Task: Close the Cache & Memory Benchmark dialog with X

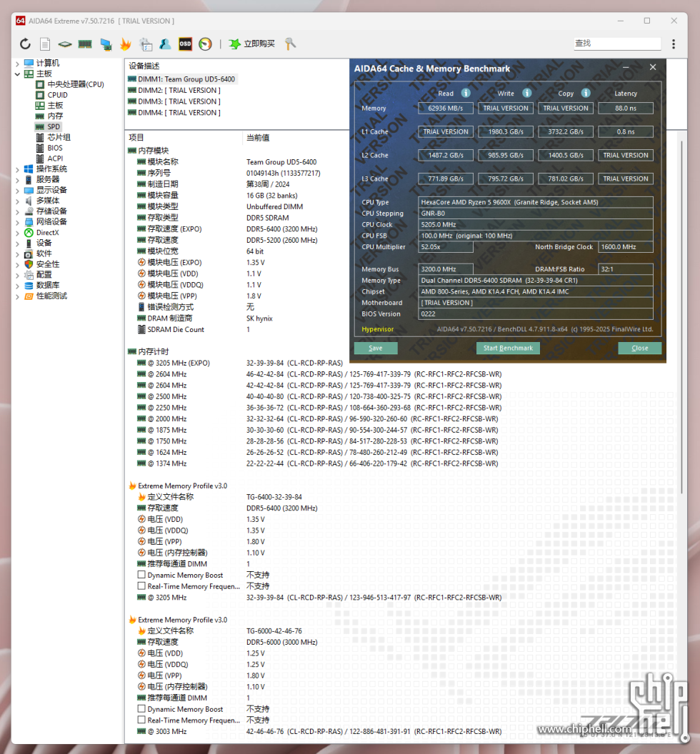Action: [x=653, y=67]
